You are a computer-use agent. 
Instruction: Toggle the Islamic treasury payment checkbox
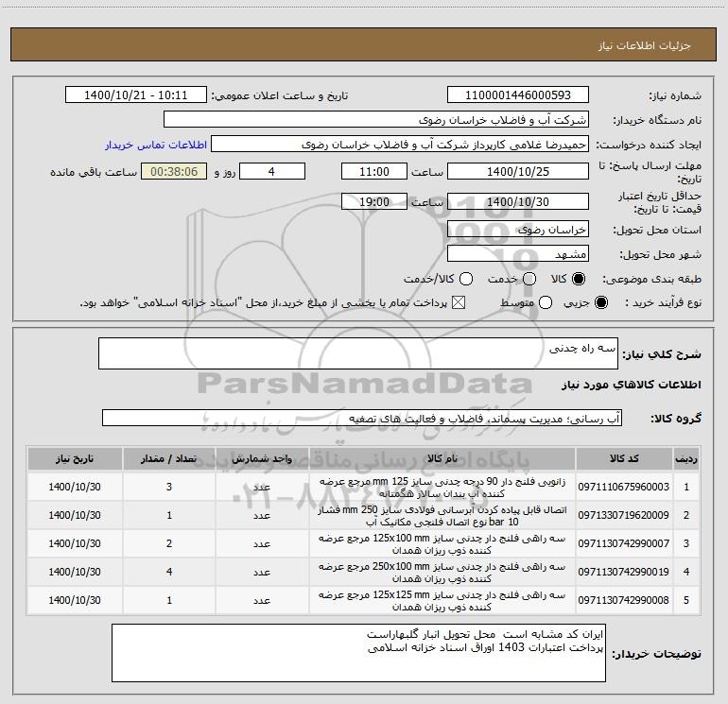tap(459, 302)
